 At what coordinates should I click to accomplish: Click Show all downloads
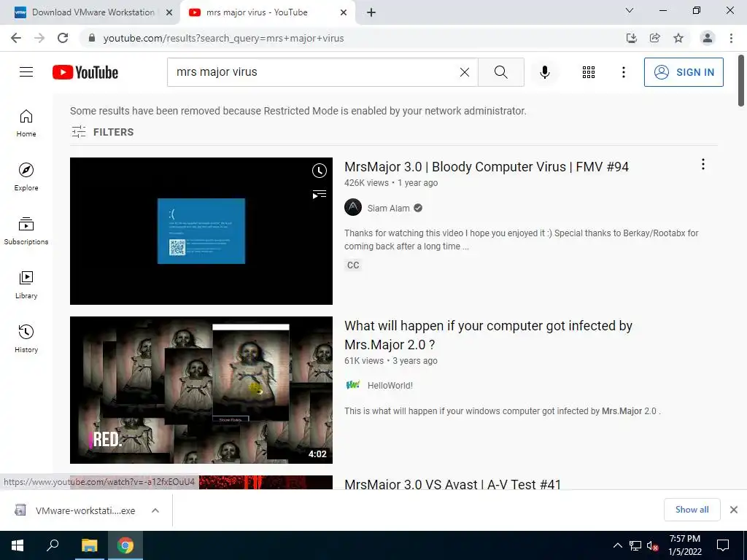click(692, 510)
